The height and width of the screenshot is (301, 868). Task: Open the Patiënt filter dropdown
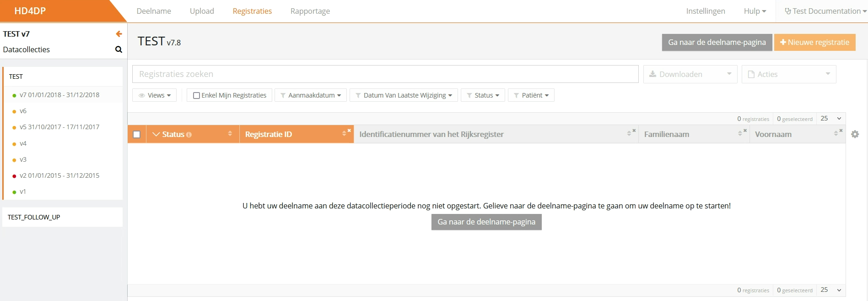(x=531, y=95)
